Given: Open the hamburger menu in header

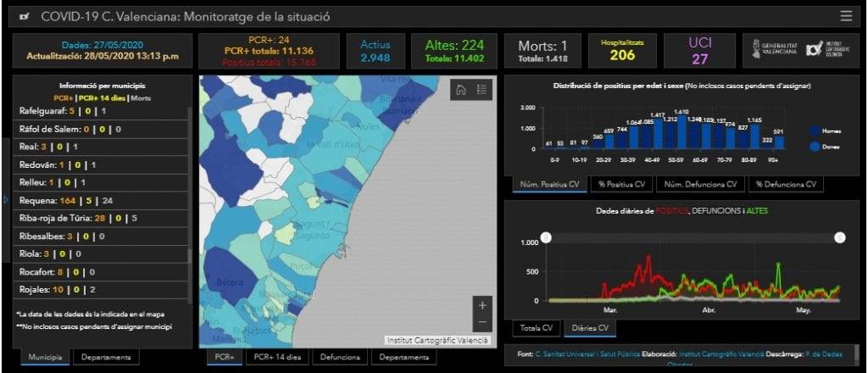Looking at the screenshot, I should tap(846, 16).
